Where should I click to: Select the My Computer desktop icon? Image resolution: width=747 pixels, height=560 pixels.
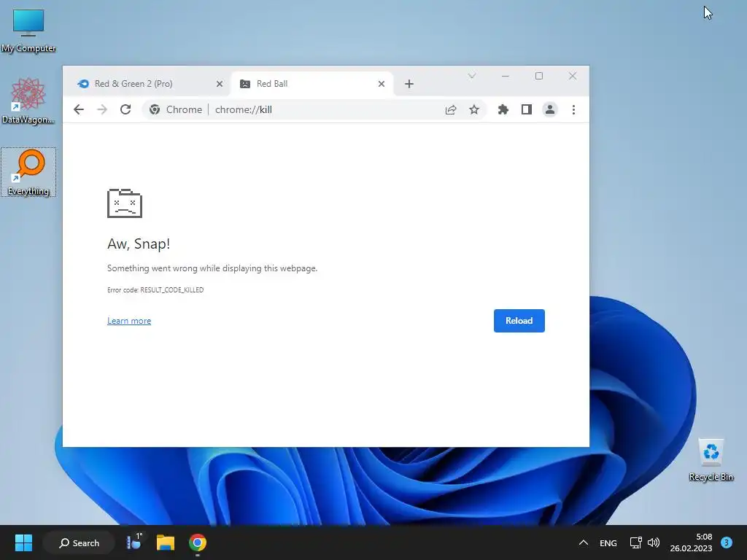click(x=28, y=31)
